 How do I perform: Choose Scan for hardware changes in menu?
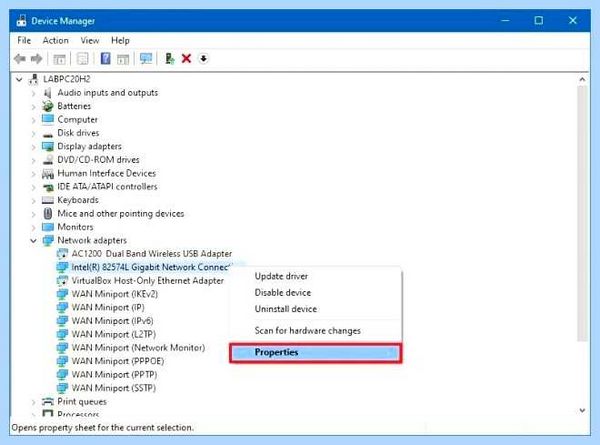click(x=315, y=330)
